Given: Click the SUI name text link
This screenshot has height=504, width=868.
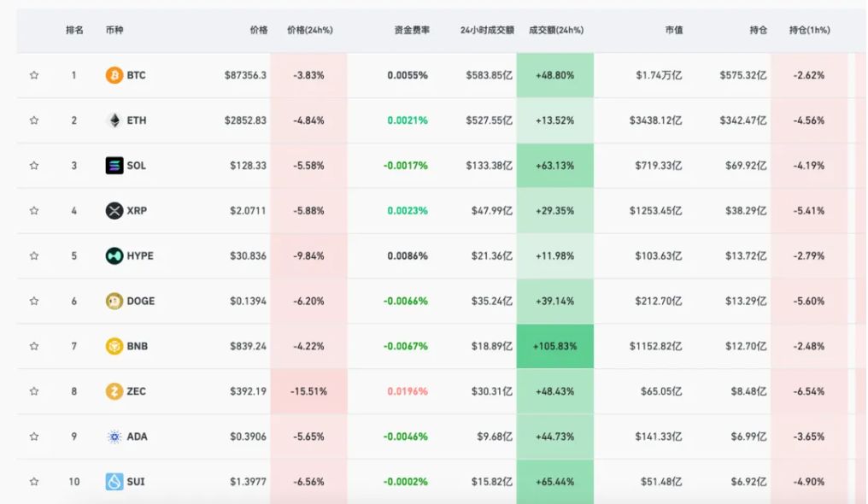Looking at the screenshot, I should click(138, 481).
